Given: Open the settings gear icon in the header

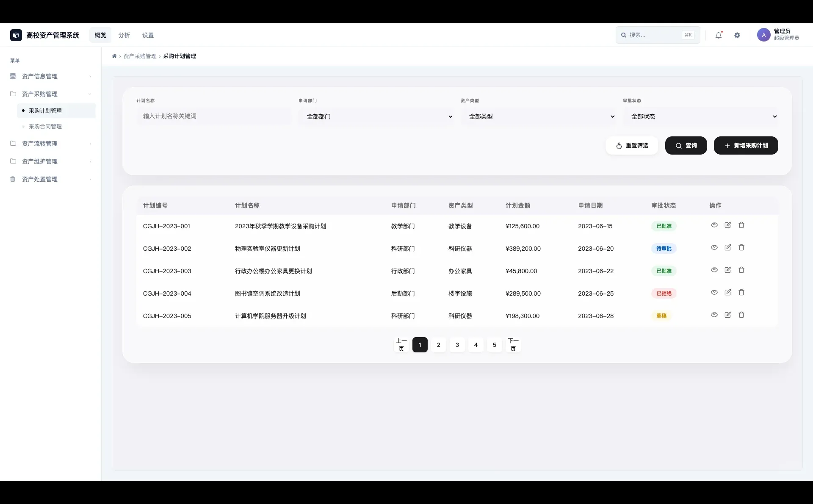Looking at the screenshot, I should point(738,35).
